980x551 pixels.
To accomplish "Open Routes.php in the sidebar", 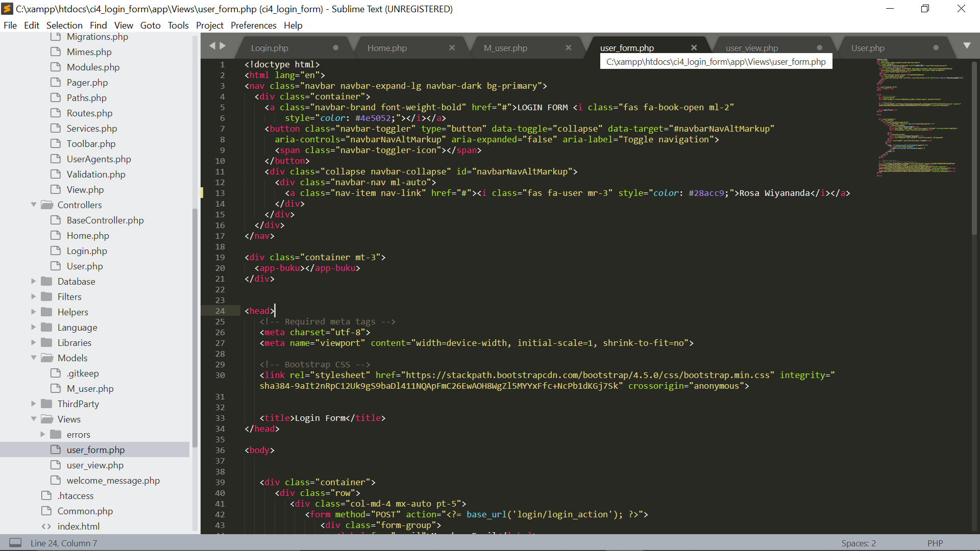I will (89, 113).
